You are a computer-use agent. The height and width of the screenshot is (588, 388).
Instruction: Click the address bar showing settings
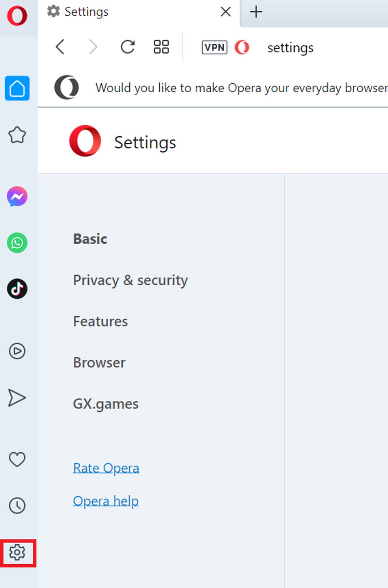point(290,47)
